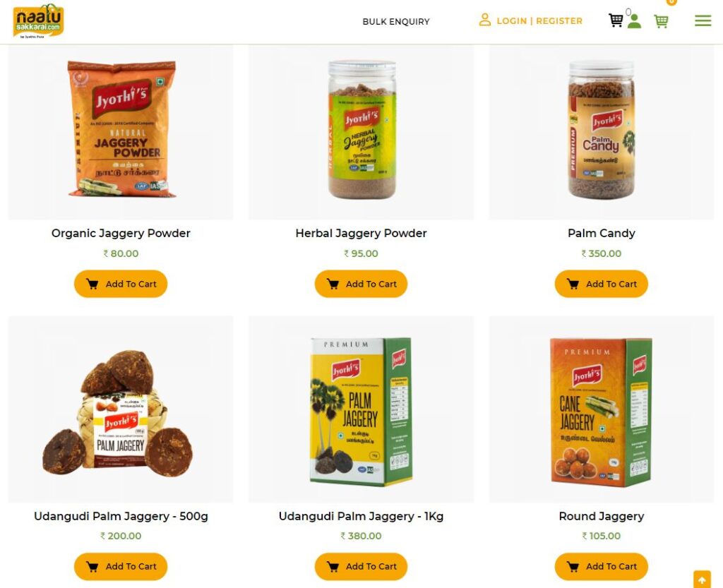Add Udangudi Palm Jaggery 1Kg to cart
The image size is (723, 588).
(361, 566)
